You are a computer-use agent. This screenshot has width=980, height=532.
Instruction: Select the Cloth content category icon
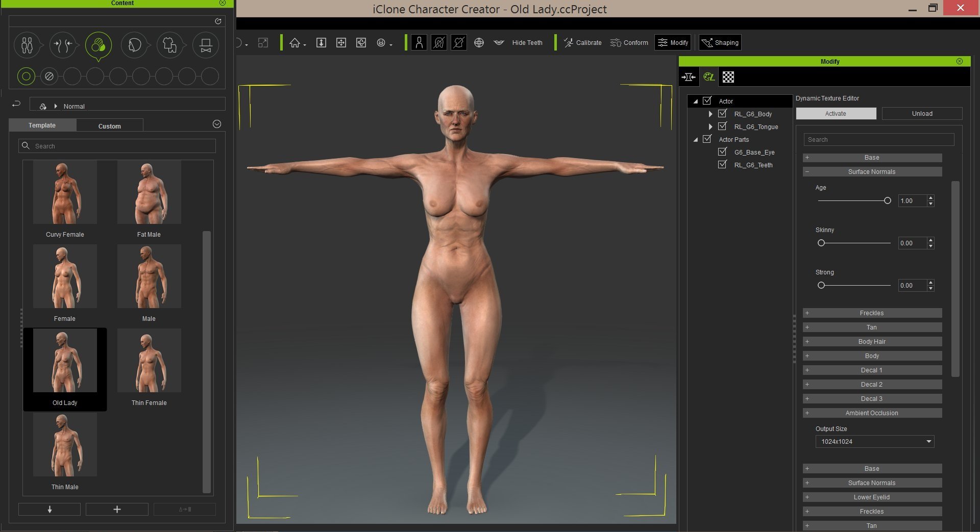pos(169,45)
